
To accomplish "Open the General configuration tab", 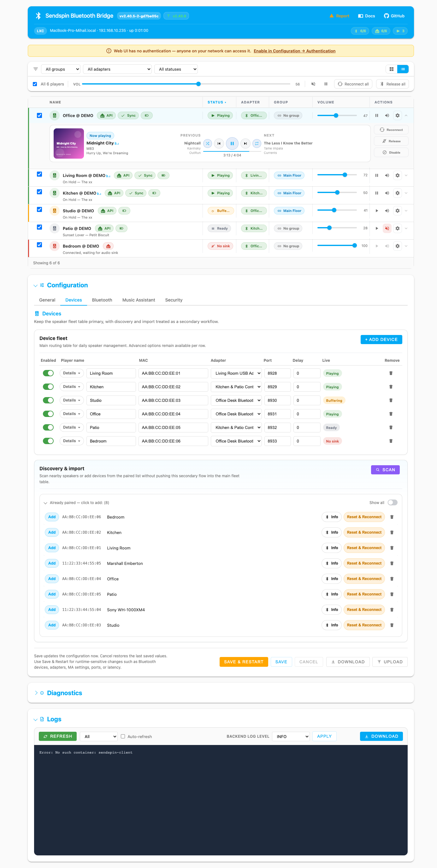I will pyautogui.click(x=47, y=300).
